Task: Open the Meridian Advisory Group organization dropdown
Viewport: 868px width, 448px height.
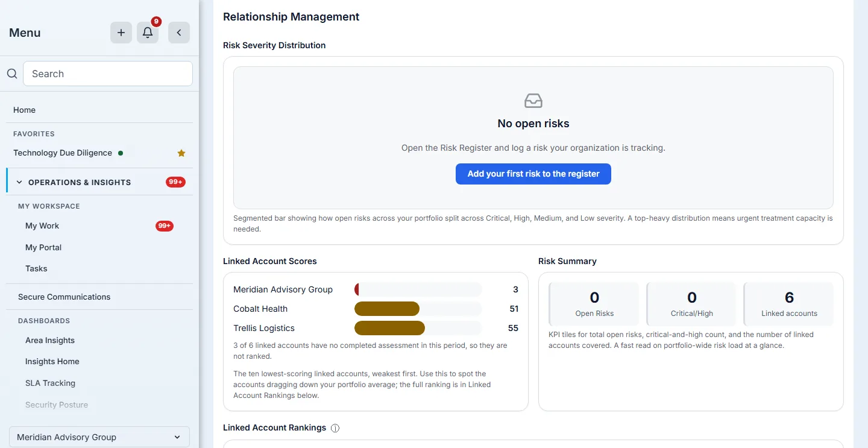Action: point(99,437)
